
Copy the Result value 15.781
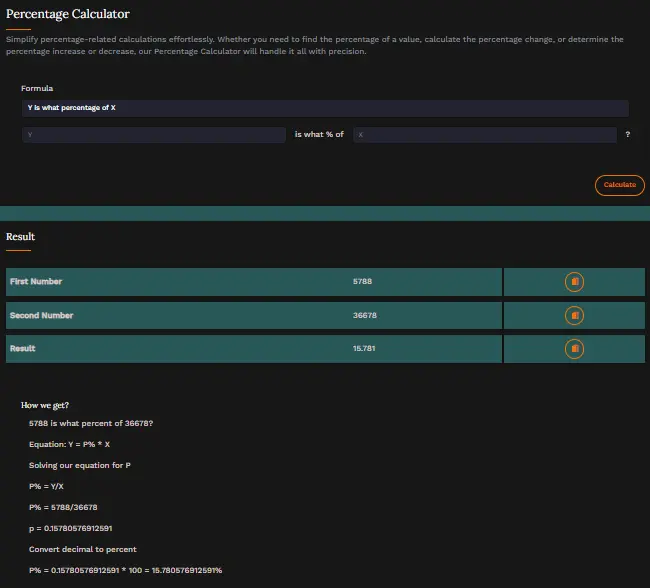(574, 349)
